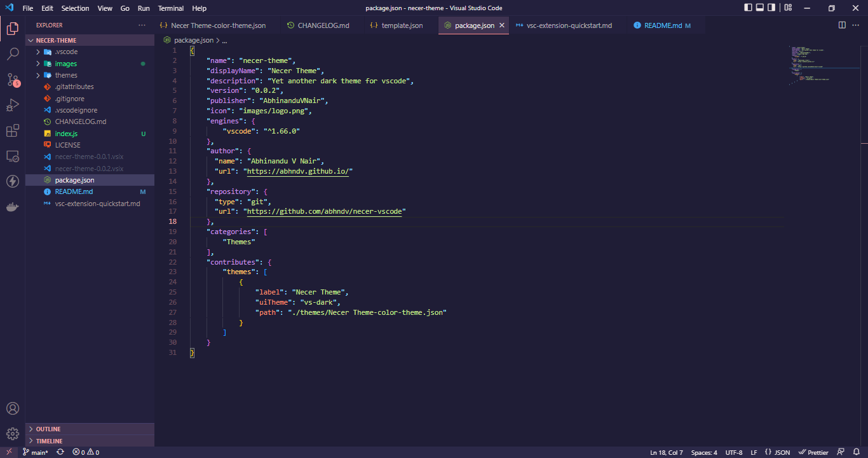Open the File menu

click(x=28, y=8)
